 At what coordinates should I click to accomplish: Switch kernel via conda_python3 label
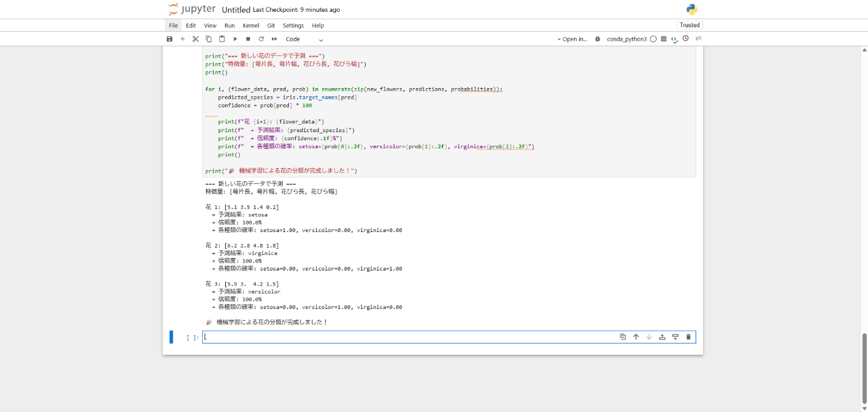[x=627, y=39]
